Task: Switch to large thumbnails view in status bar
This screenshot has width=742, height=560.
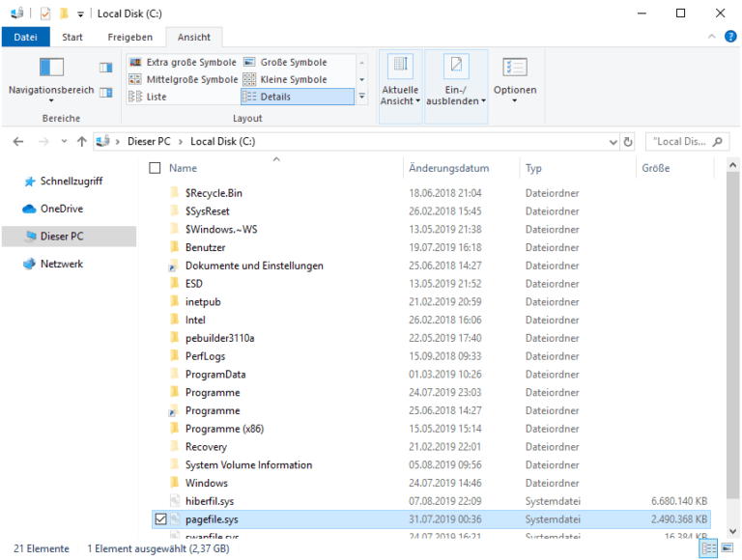Action: pos(728,548)
